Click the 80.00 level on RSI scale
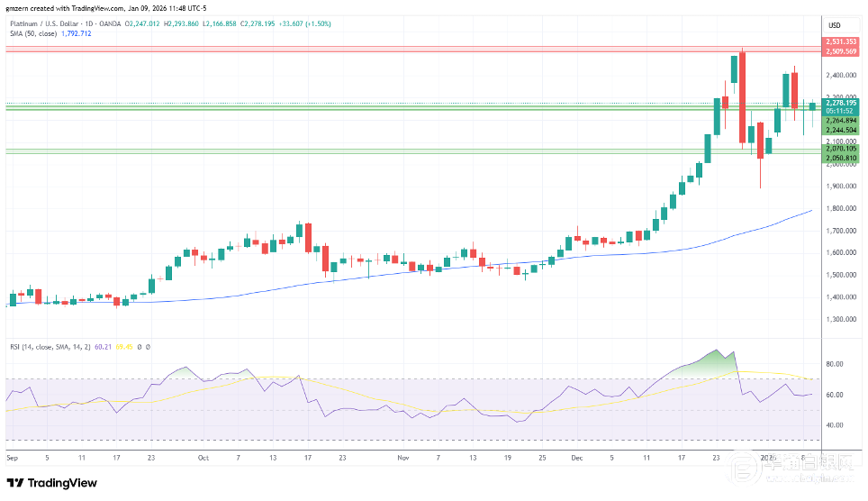The width and height of the screenshot is (868, 501). (834, 365)
